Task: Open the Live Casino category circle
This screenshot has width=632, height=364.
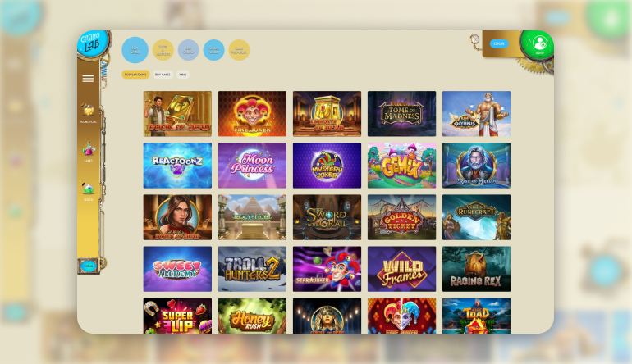Action: (x=188, y=50)
